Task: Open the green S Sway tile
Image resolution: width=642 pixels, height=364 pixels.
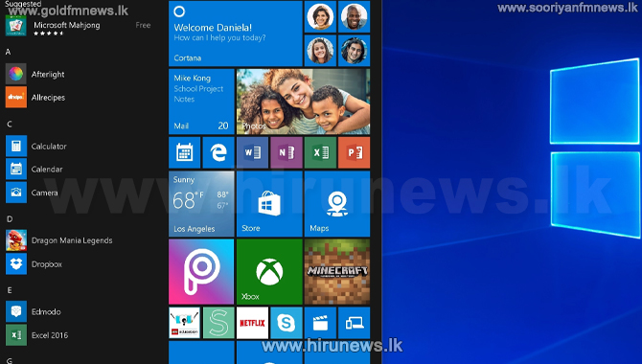Action: pos(218,323)
